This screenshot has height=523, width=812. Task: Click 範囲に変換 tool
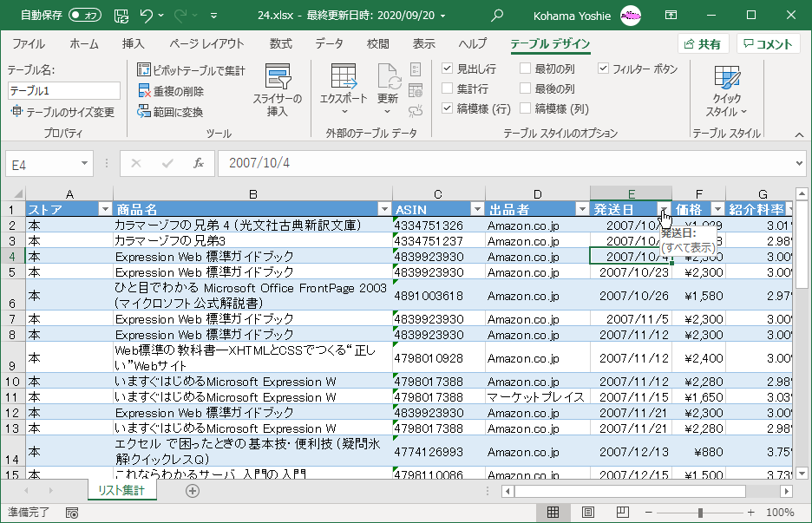point(171,112)
